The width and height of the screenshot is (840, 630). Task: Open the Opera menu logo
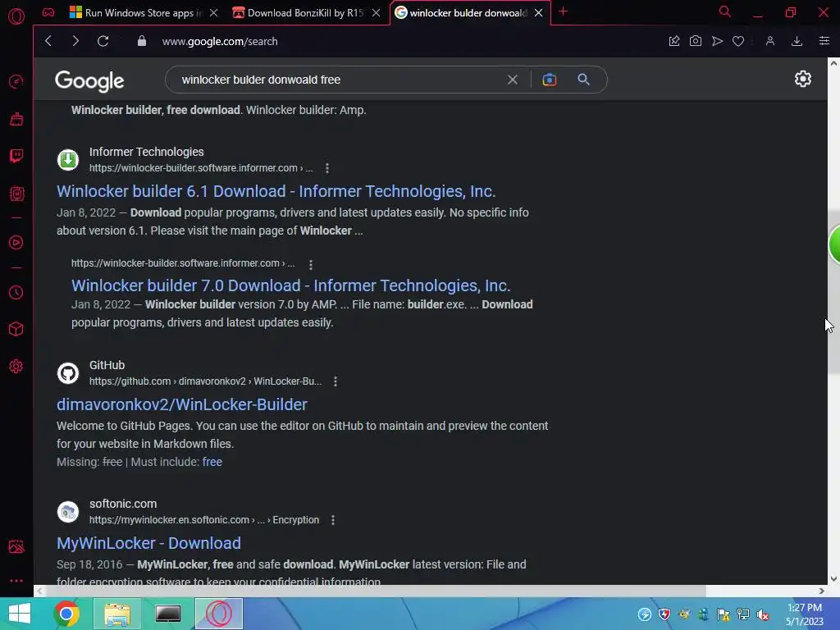coord(16,16)
